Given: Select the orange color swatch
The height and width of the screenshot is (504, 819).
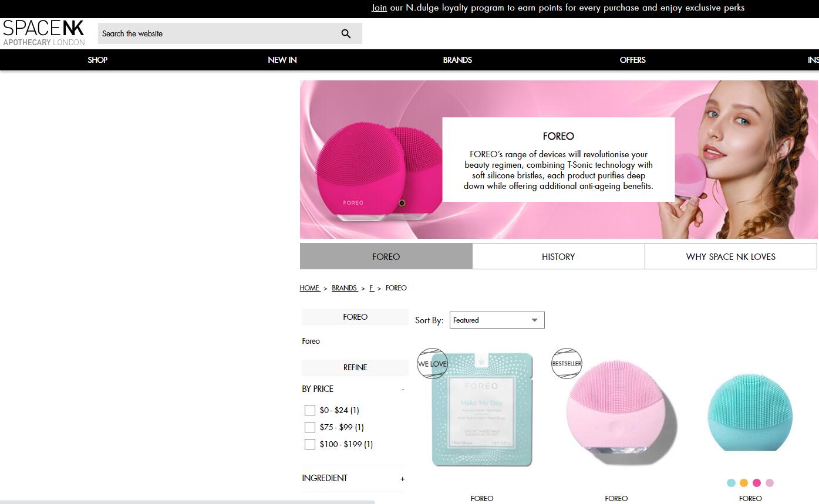Looking at the screenshot, I should click(x=744, y=483).
